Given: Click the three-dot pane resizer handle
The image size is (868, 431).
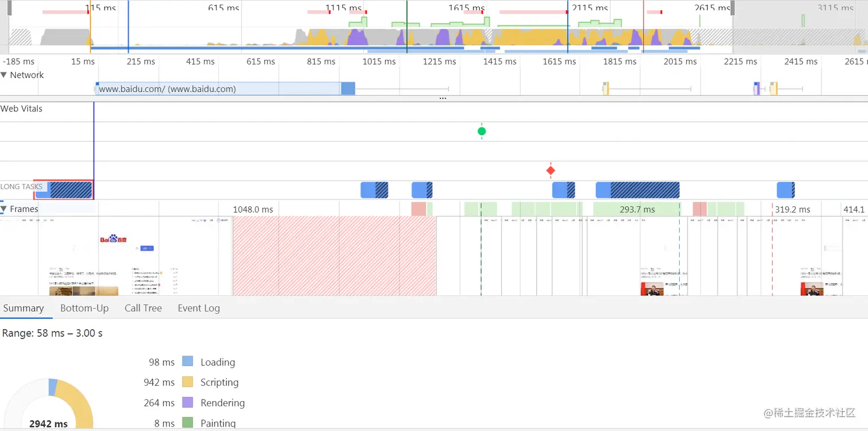Looking at the screenshot, I should click(x=443, y=98).
